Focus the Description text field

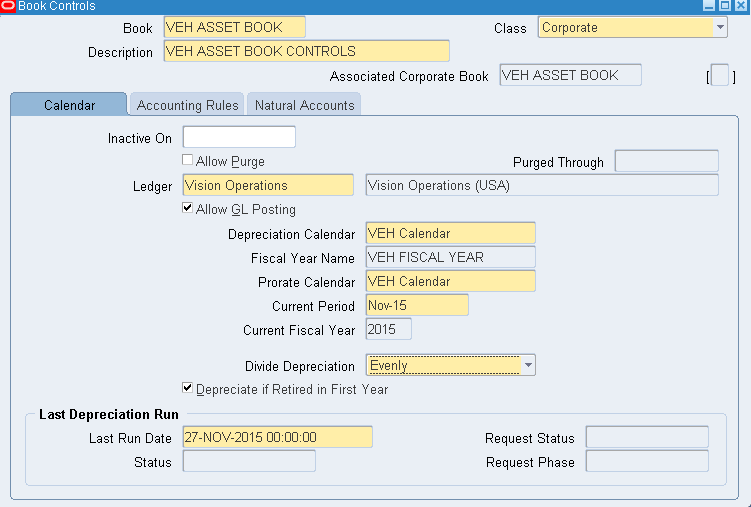pyautogui.click(x=306, y=51)
